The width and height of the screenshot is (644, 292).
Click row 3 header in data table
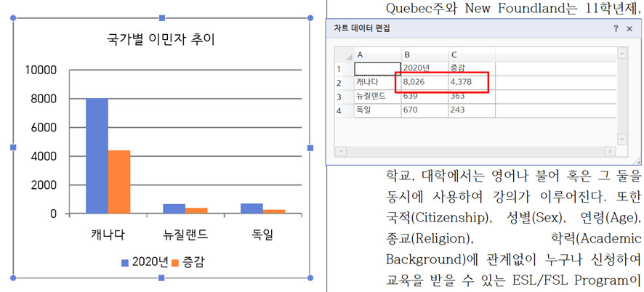pos(345,97)
